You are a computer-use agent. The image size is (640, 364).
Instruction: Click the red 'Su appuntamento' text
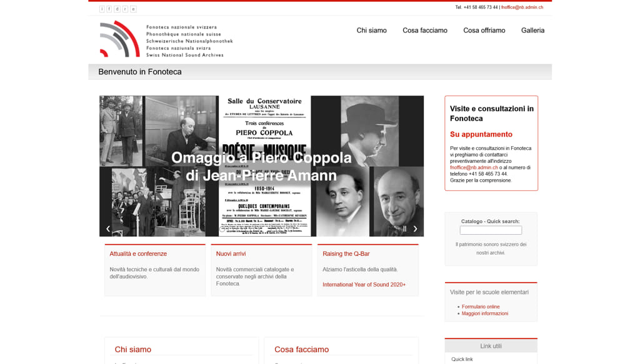click(x=481, y=134)
